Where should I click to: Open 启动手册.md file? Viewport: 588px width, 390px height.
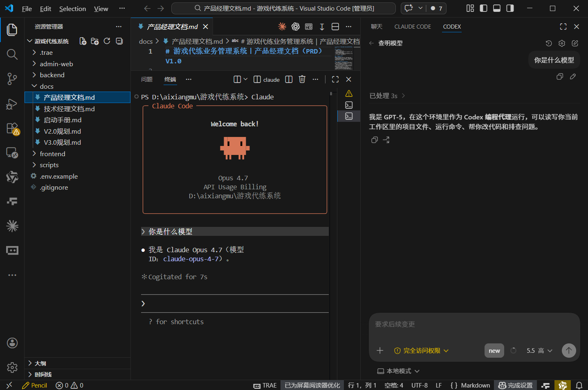(x=78, y=120)
